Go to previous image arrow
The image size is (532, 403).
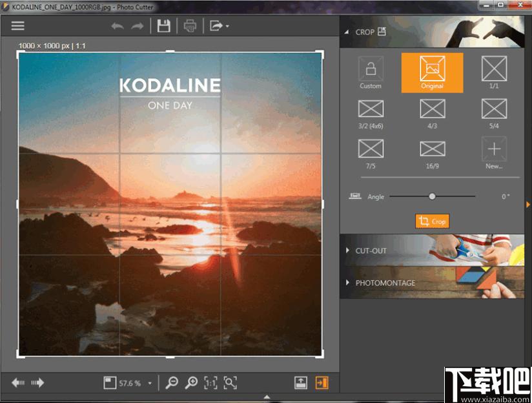(x=18, y=382)
